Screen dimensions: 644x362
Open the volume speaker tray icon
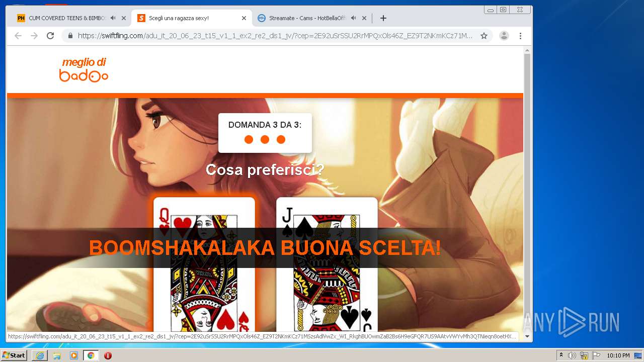(572, 355)
